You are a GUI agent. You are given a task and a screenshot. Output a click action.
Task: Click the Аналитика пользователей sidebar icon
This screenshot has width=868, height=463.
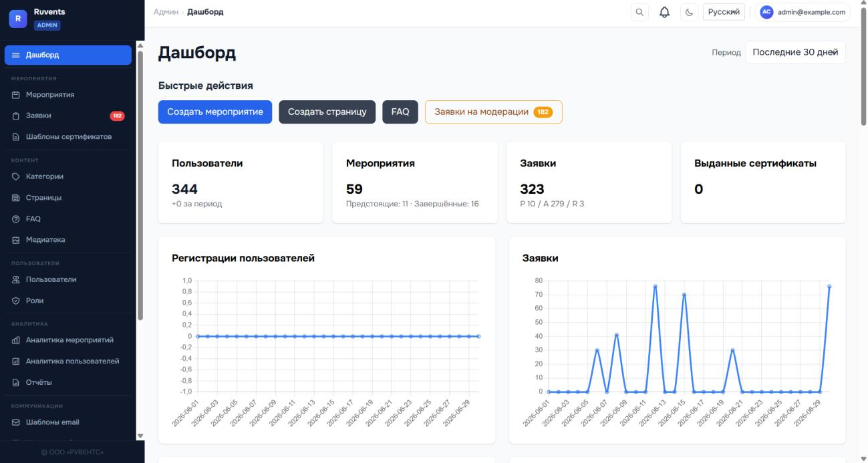16,361
